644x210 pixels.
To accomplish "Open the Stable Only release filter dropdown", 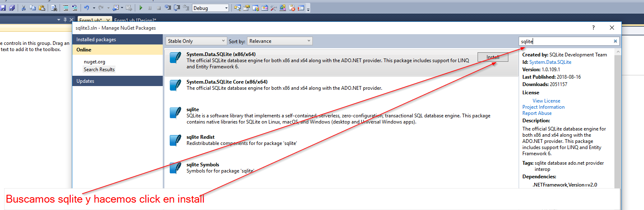I will coord(196,41).
